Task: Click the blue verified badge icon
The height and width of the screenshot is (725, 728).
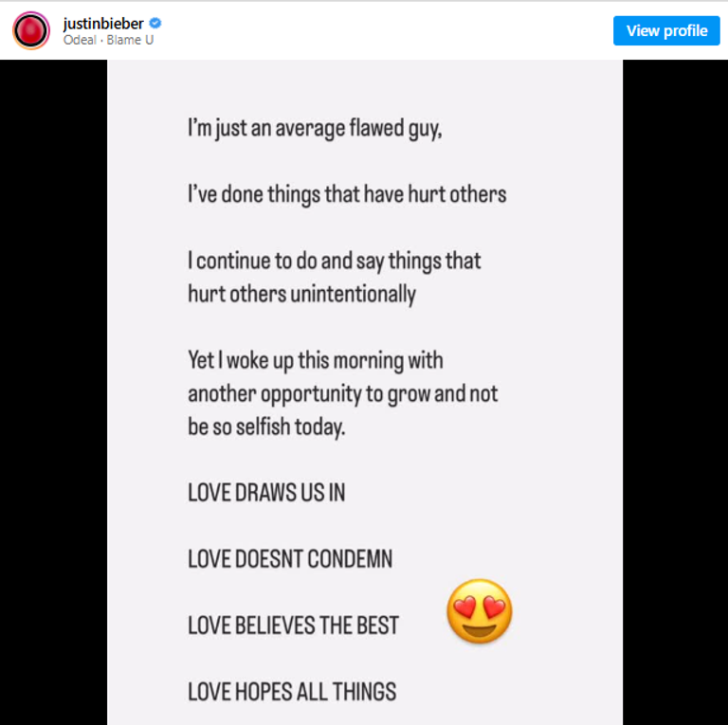Action: (x=155, y=23)
